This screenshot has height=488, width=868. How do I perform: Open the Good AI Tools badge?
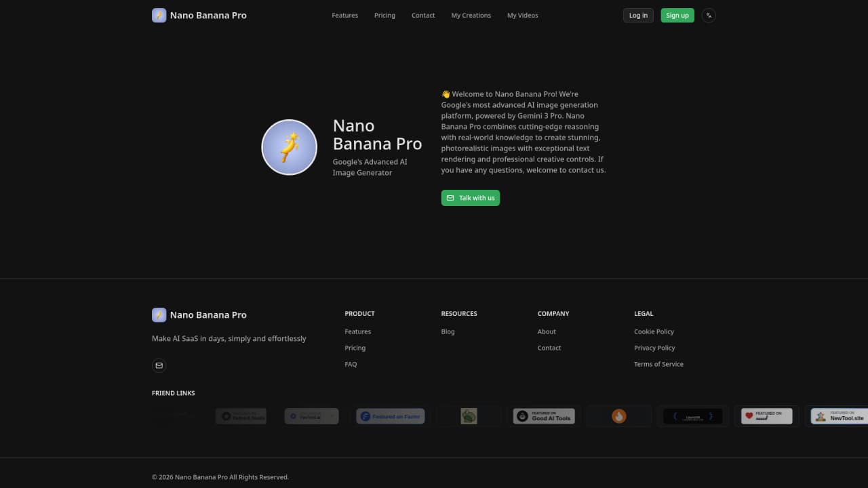544,416
